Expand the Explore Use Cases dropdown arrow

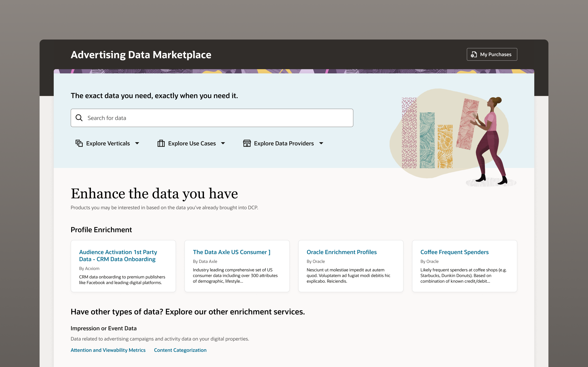223,143
